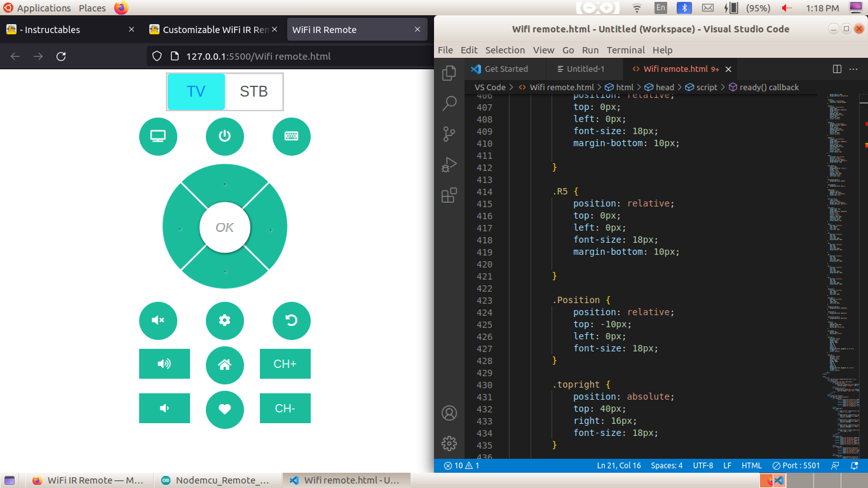The width and height of the screenshot is (868, 488).
Task: Click the Live Server Port 5501 status item
Action: 796,465
